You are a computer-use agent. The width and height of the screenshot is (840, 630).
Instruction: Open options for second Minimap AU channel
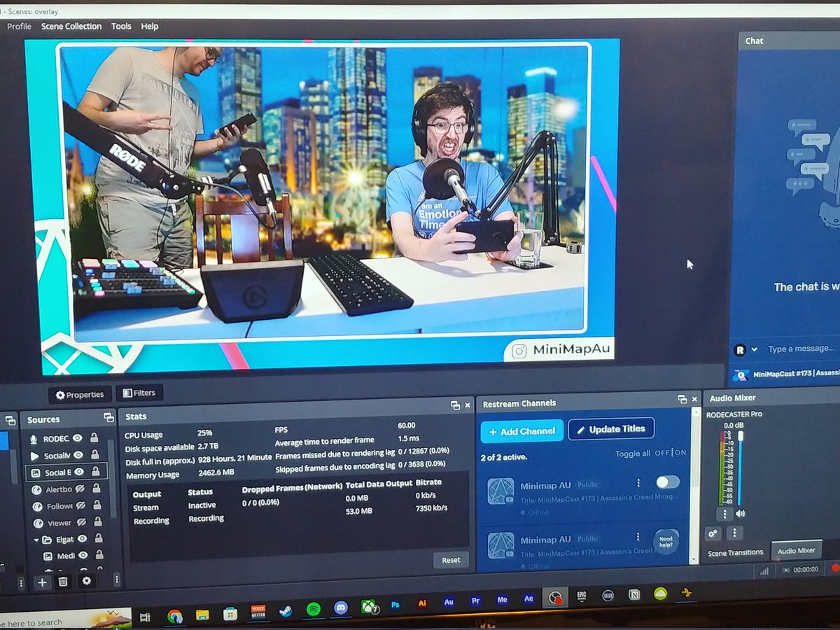coord(638,537)
